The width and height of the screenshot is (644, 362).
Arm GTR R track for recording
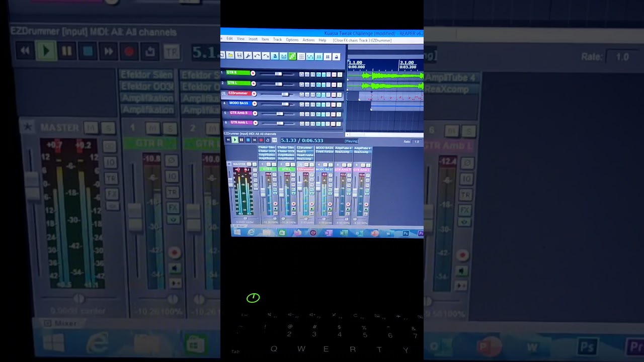(x=253, y=73)
